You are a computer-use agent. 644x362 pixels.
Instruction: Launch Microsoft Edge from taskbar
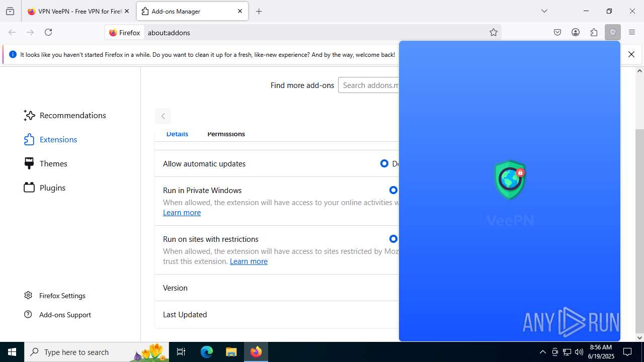[207, 352]
